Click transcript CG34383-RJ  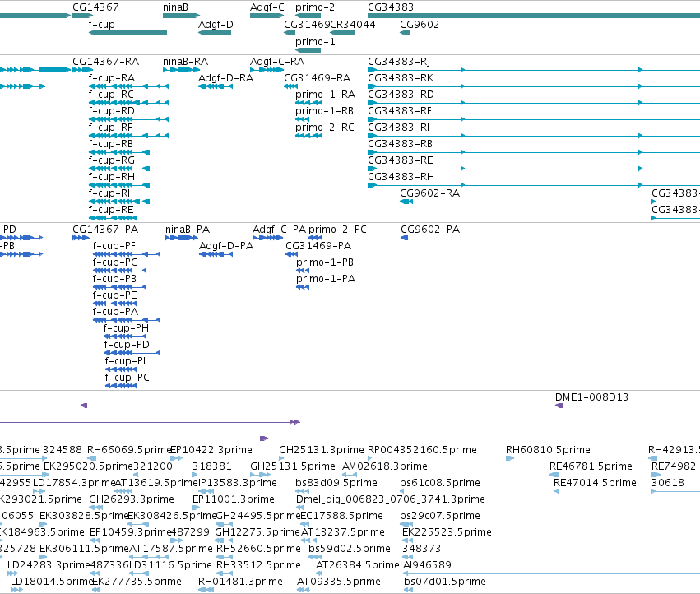point(399,62)
